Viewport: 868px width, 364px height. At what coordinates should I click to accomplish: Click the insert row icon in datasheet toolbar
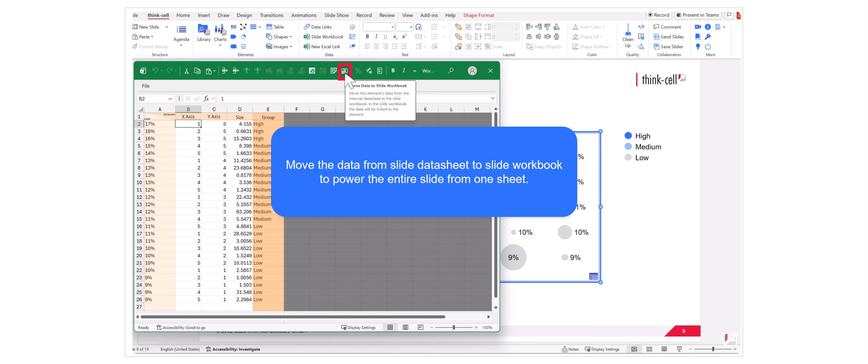(225, 71)
